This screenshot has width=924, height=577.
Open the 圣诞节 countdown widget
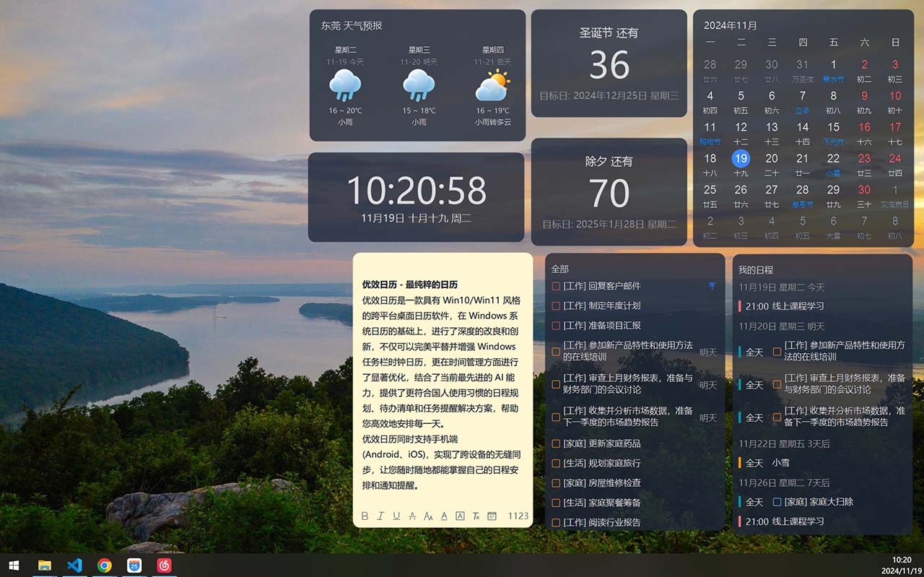(x=609, y=64)
